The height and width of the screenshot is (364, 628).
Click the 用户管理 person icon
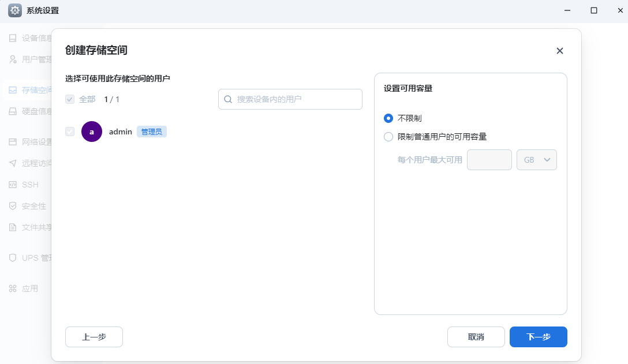pyautogui.click(x=13, y=59)
